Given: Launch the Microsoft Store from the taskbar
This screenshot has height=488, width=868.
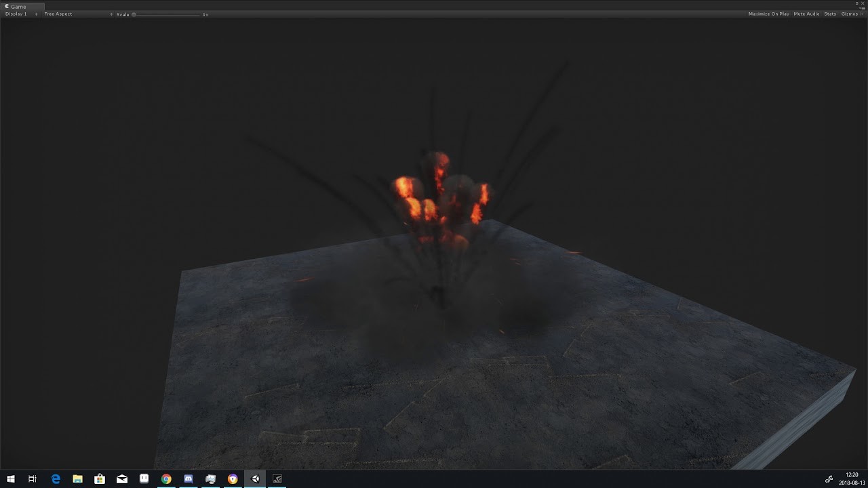Looking at the screenshot, I should 98,479.
